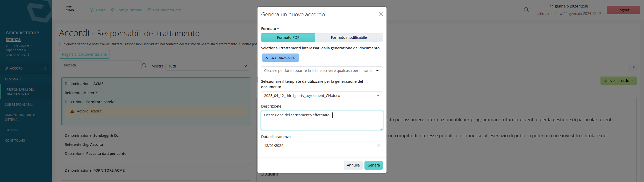This screenshot has width=644, height=182.
Task: Clear the Data di scadenza date
Action: [x=378, y=146]
